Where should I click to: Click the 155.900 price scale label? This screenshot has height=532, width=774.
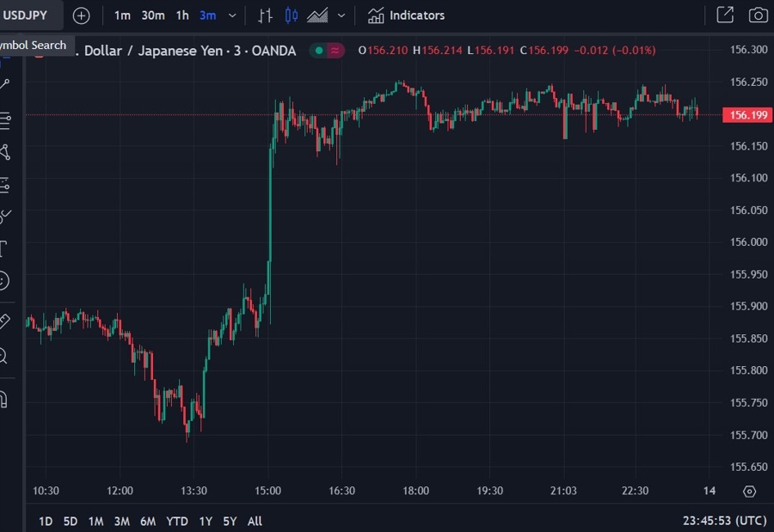coord(749,306)
